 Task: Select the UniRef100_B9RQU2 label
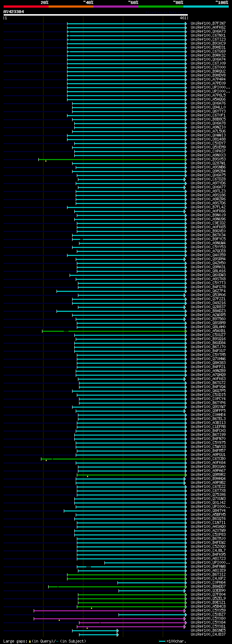208,72
